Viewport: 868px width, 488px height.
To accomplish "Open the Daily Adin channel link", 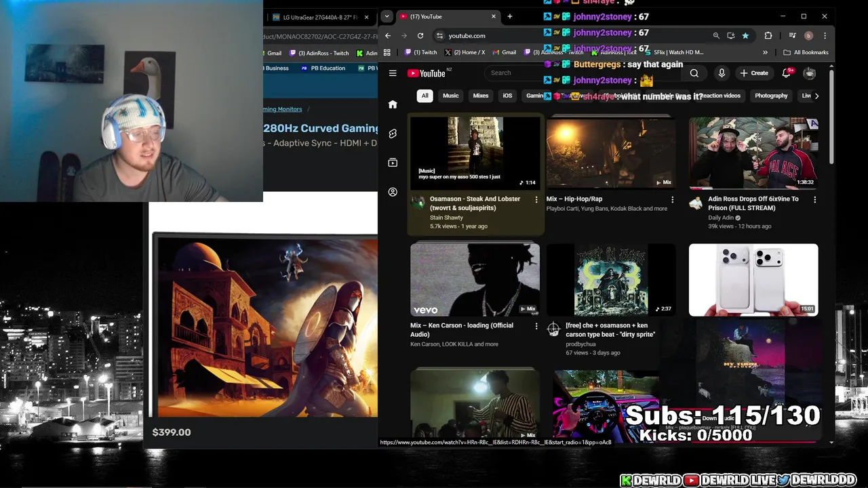I will (x=721, y=218).
